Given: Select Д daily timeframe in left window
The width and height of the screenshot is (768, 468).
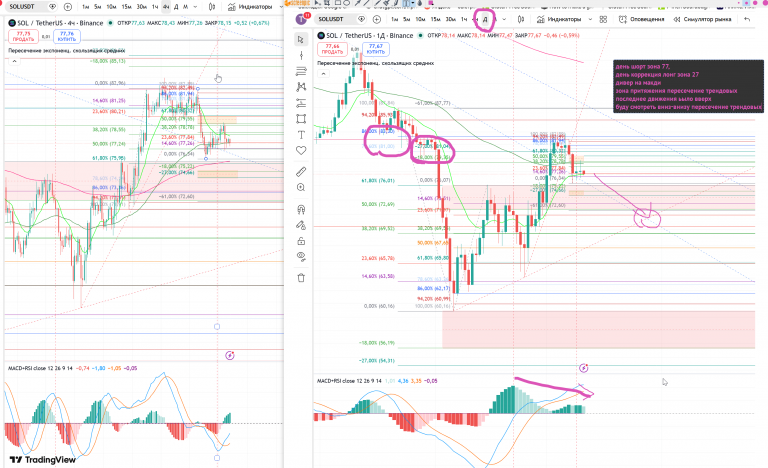Looking at the screenshot, I should coord(176,7).
